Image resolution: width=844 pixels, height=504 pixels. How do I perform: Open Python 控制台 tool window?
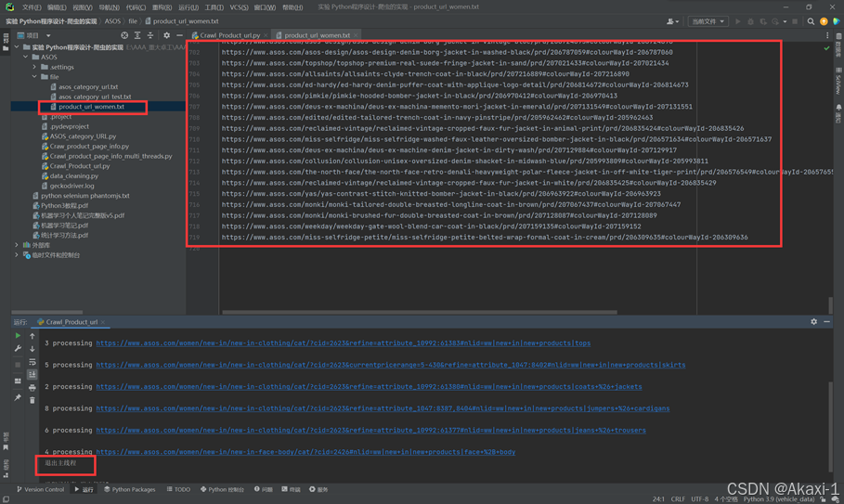pyautogui.click(x=222, y=489)
